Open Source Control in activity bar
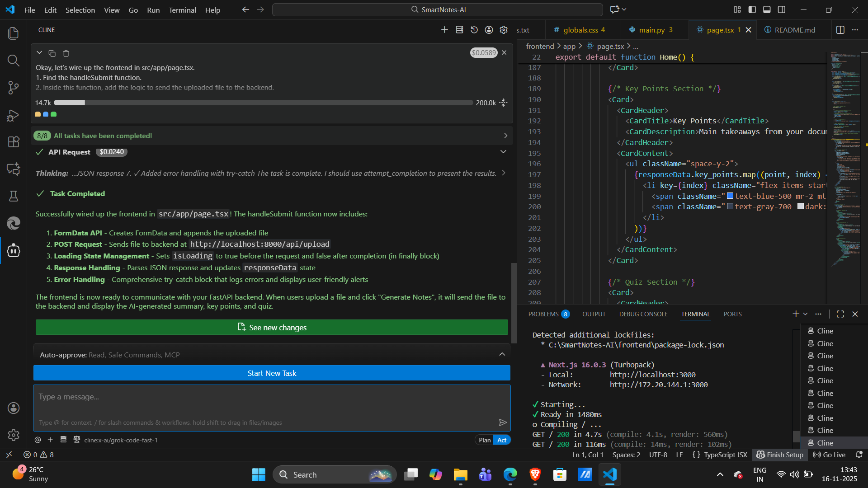The image size is (868, 488). coord(14,88)
